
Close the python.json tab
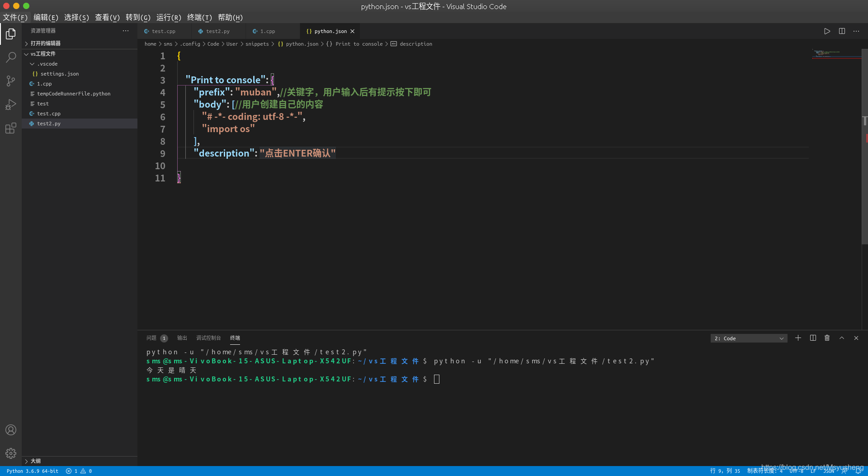coord(353,31)
